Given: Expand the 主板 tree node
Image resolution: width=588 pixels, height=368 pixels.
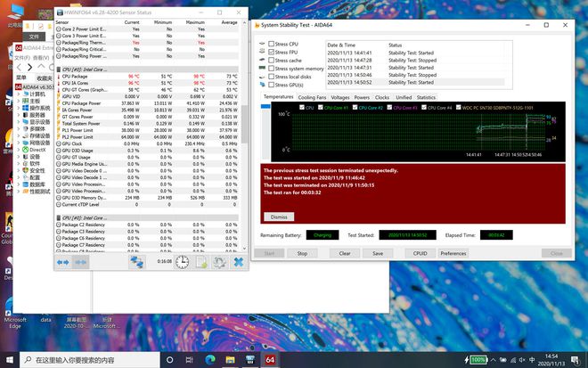Looking at the screenshot, I should coord(19,101).
